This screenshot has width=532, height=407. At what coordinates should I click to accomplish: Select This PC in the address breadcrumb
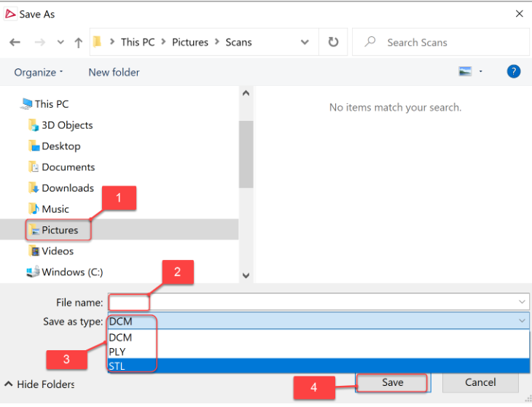pos(138,42)
